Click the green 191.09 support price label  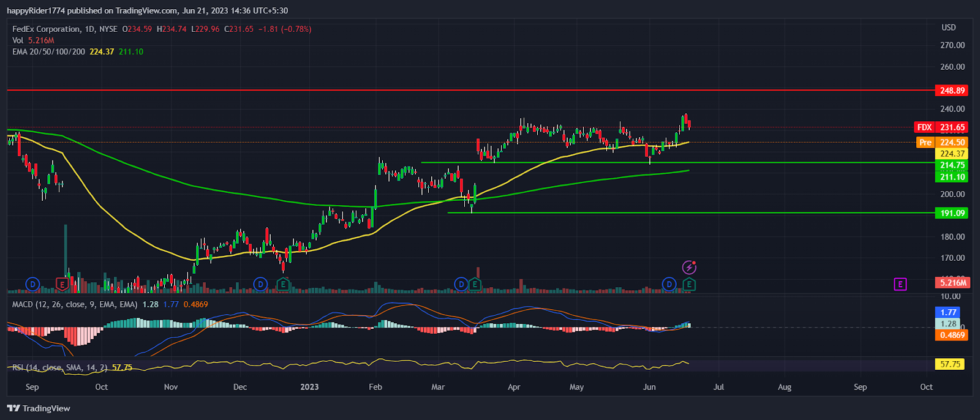tap(952, 213)
